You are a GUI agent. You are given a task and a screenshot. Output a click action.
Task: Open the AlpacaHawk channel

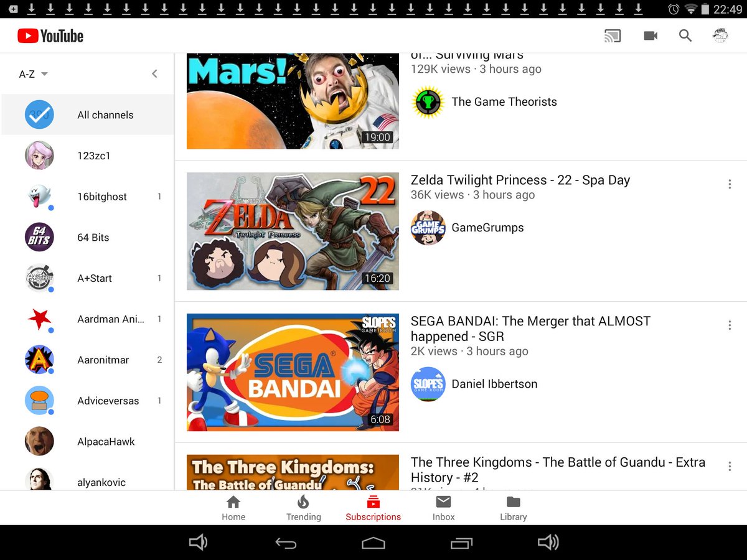(x=88, y=442)
